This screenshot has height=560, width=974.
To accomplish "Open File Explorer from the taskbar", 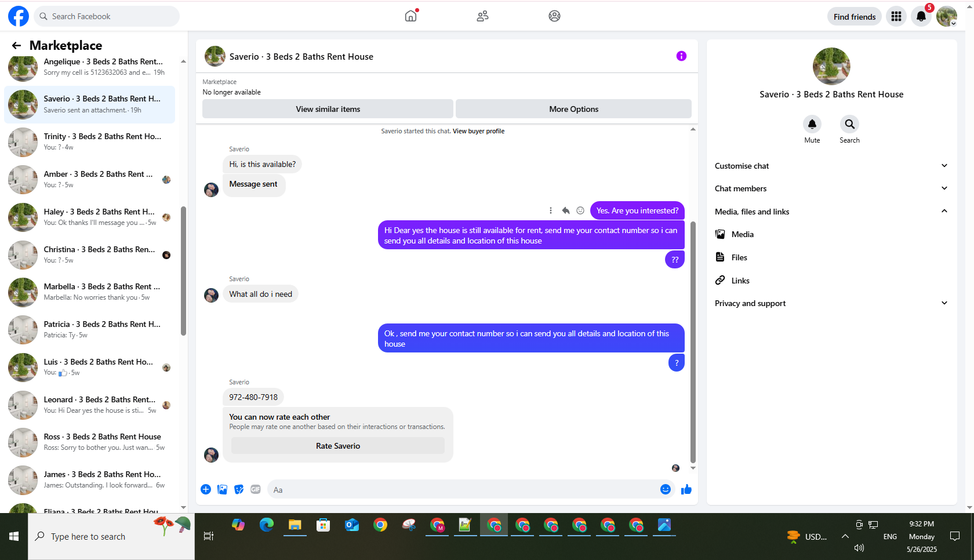I will [295, 525].
